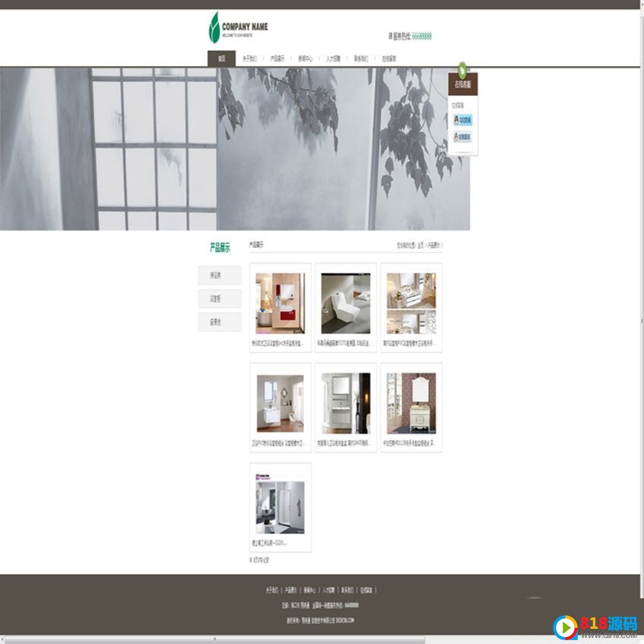Open 人才招聘 in the footer links
The image size is (644, 644).
tap(328, 590)
